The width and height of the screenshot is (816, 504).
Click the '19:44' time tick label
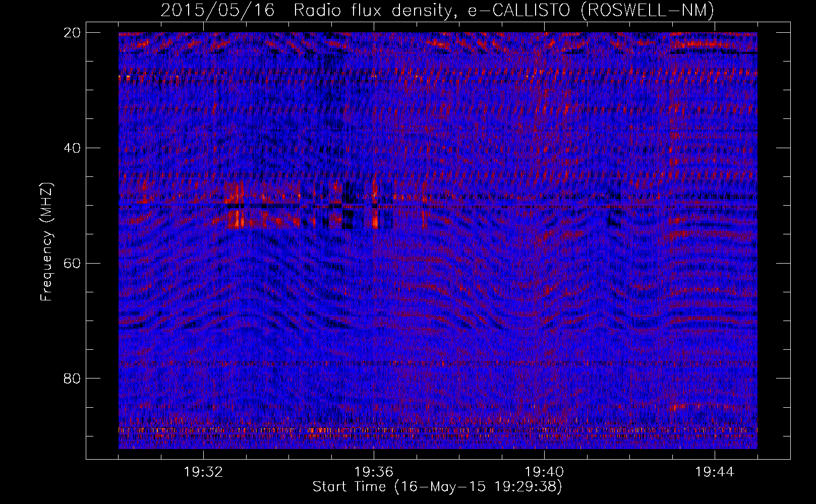(715, 472)
